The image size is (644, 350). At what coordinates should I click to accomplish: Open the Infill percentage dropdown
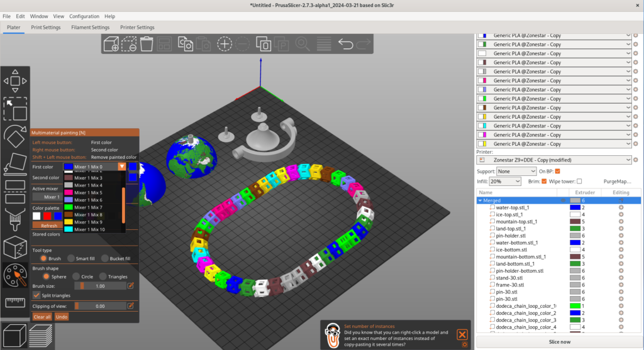[x=505, y=181]
